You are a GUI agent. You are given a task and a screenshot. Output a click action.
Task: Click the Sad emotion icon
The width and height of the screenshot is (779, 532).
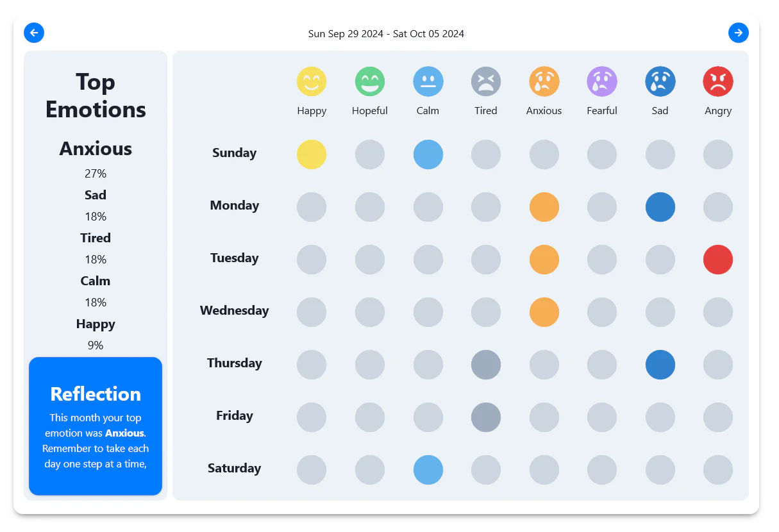(660, 81)
